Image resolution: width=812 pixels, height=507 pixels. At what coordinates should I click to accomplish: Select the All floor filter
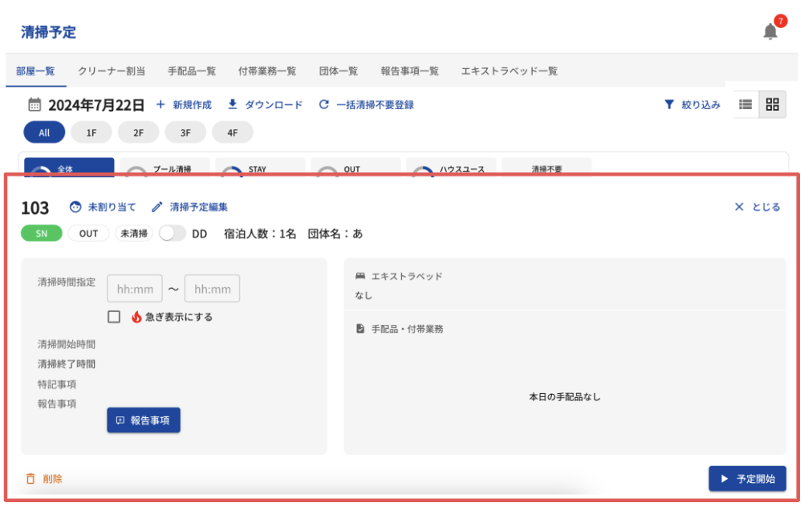(x=45, y=132)
